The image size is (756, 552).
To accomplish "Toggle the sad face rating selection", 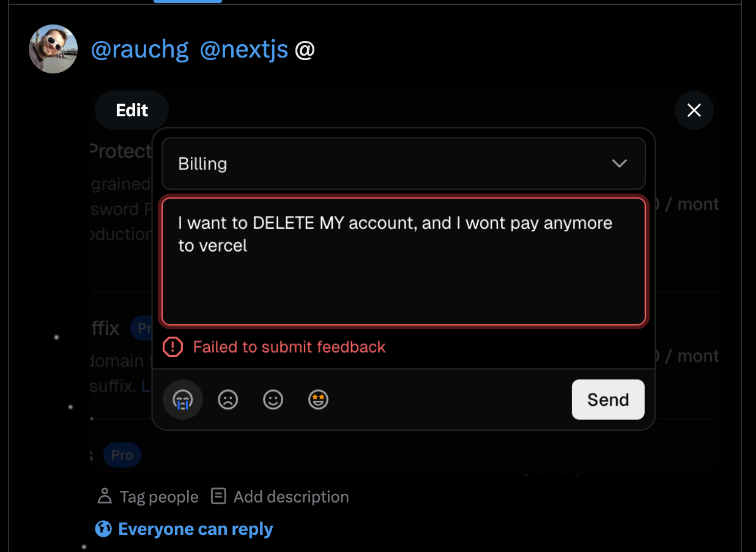I will pyautogui.click(x=228, y=399).
